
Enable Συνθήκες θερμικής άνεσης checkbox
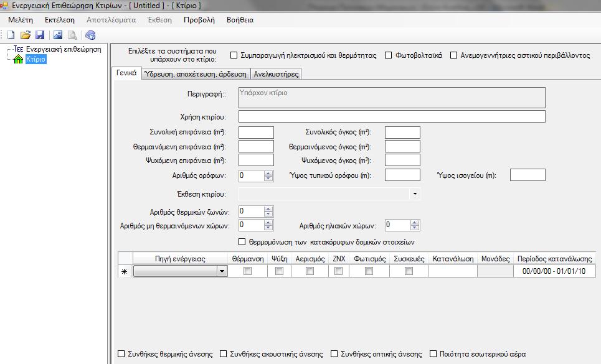pyautogui.click(x=121, y=353)
